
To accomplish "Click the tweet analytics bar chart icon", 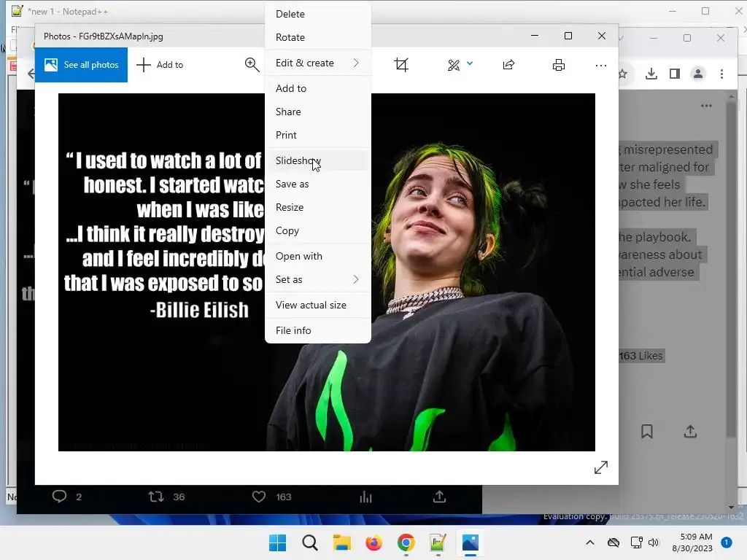I will click(365, 497).
